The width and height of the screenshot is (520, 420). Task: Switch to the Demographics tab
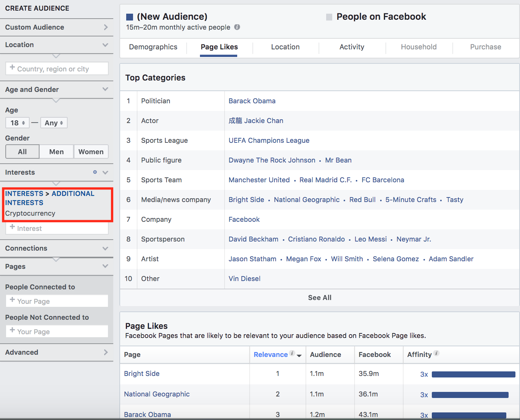tap(153, 47)
